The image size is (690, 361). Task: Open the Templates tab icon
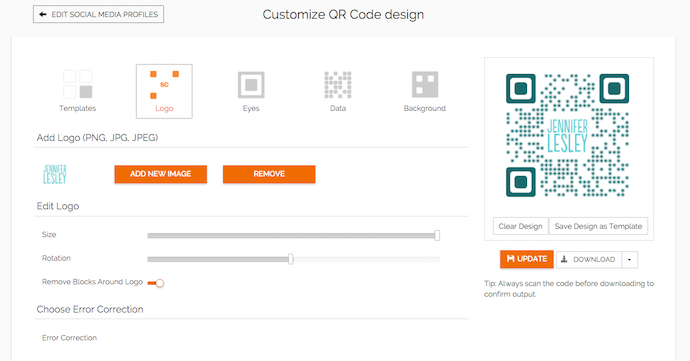tap(77, 84)
